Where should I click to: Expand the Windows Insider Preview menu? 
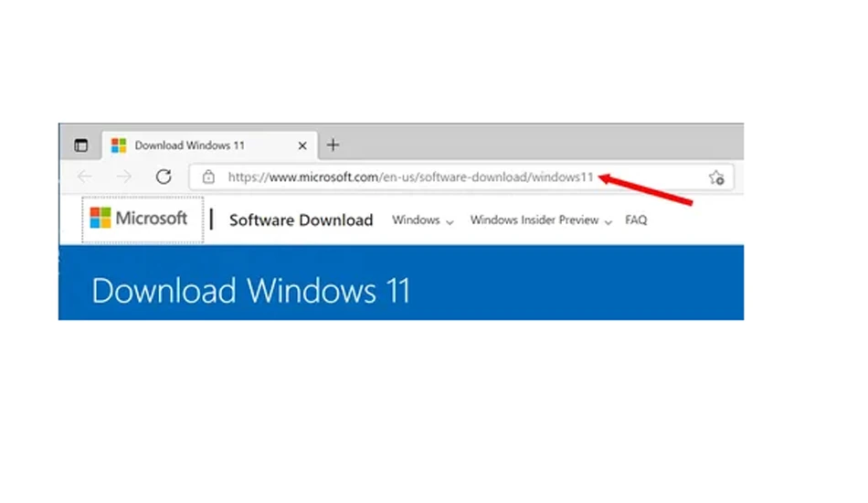click(x=541, y=219)
